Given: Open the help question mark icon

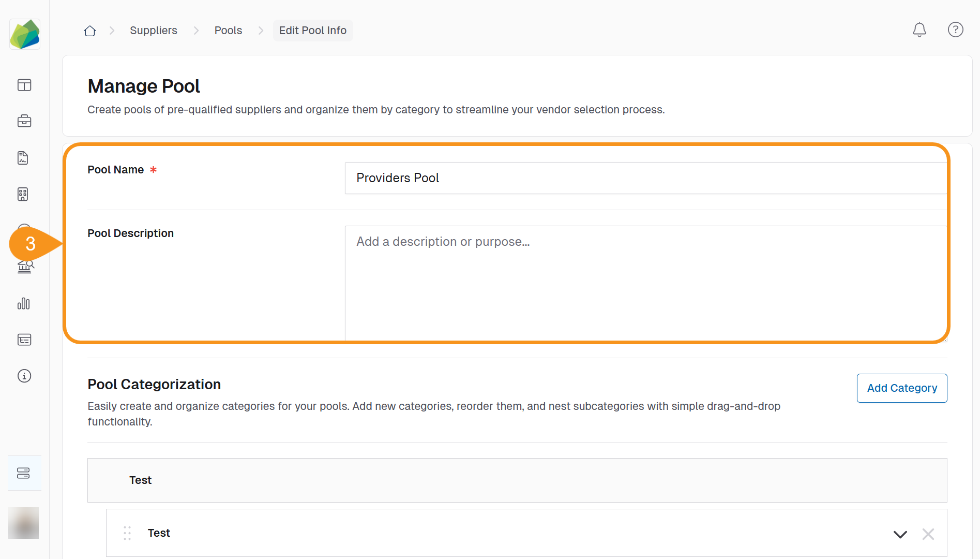Looking at the screenshot, I should 955,30.
